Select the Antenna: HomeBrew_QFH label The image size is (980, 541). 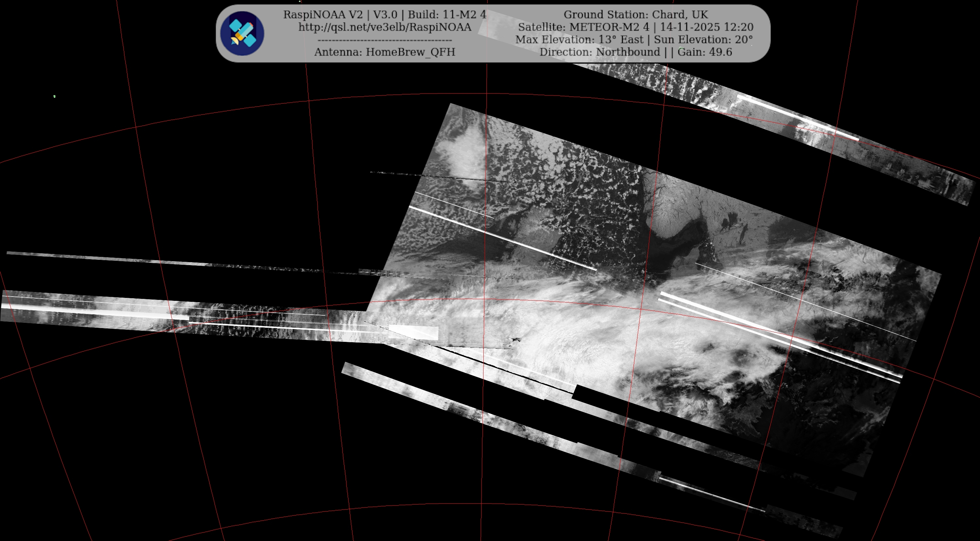click(x=384, y=52)
